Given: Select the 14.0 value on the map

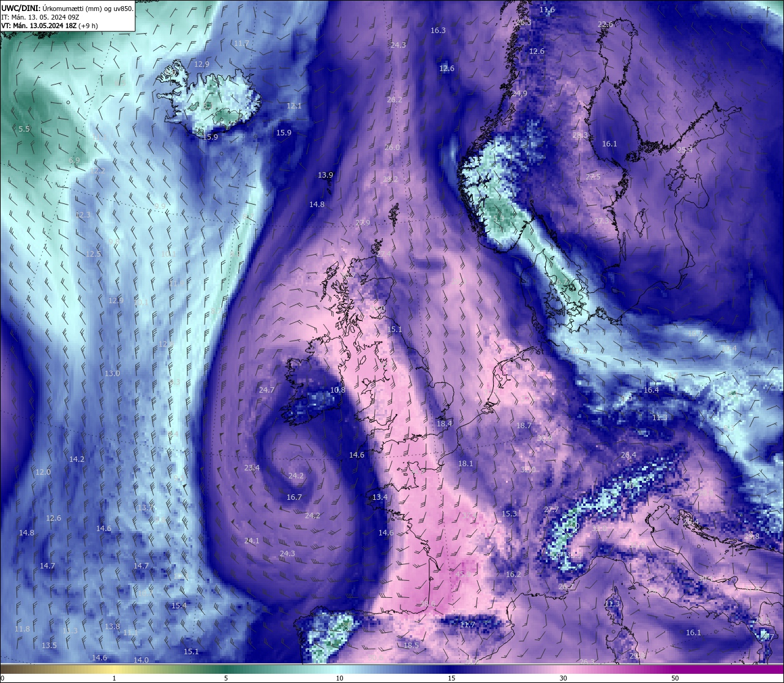Looking at the screenshot, I should click(141, 660).
